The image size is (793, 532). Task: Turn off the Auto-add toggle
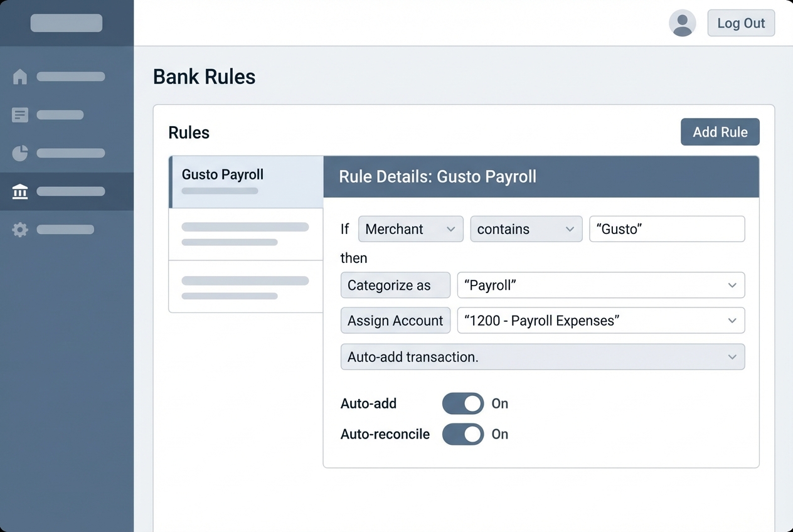coord(463,403)
